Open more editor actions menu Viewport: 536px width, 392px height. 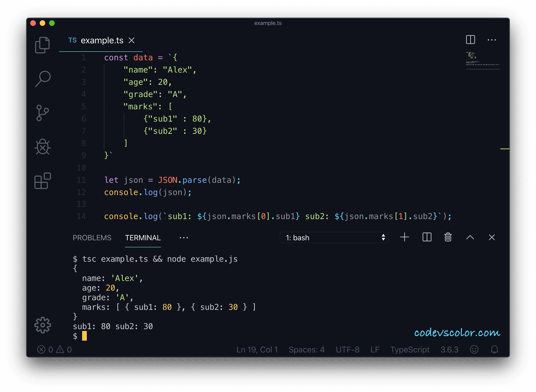(x=492, y=40)
